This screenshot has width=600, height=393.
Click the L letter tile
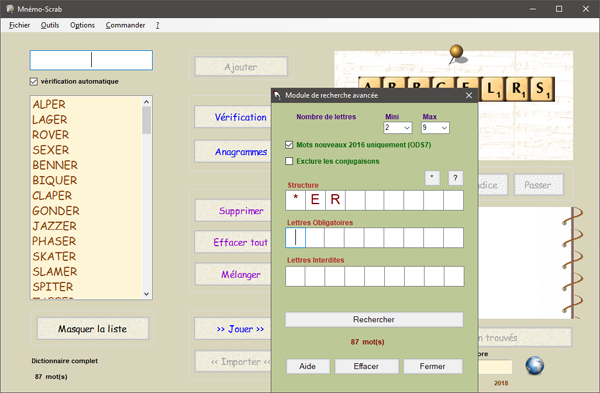tap(493, 89)
